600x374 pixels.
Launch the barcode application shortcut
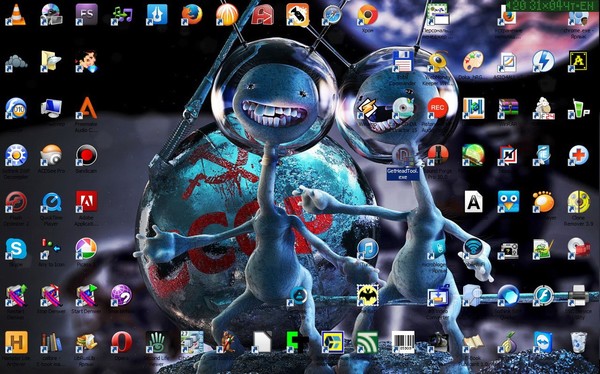(403, 342)
